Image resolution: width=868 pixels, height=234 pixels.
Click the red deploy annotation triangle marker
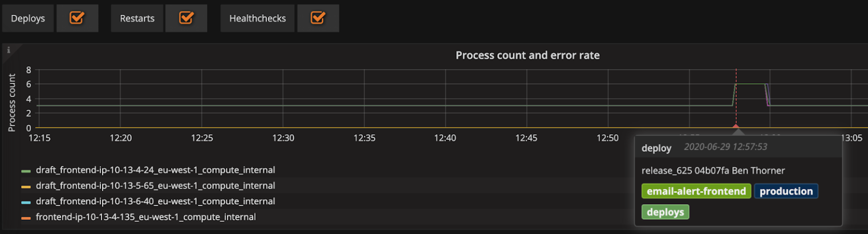736,126
